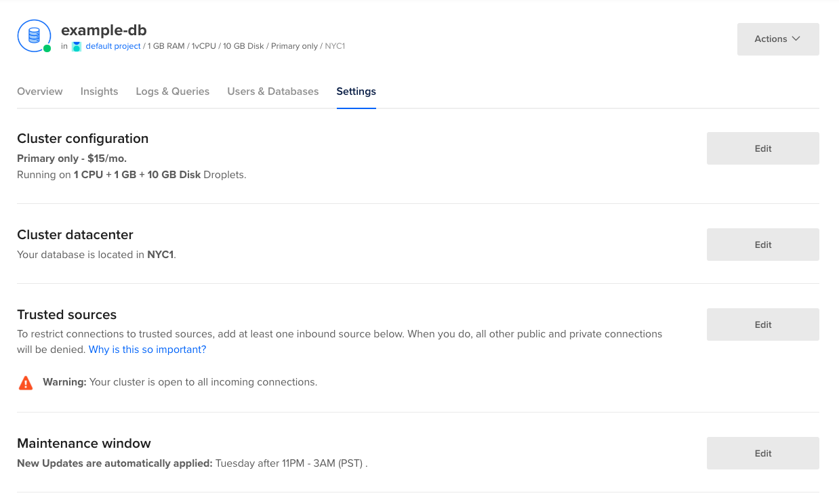The height and width of the screenshot is (504, 839).
Task: Open the default project link
Action: [x=113, y=47]
